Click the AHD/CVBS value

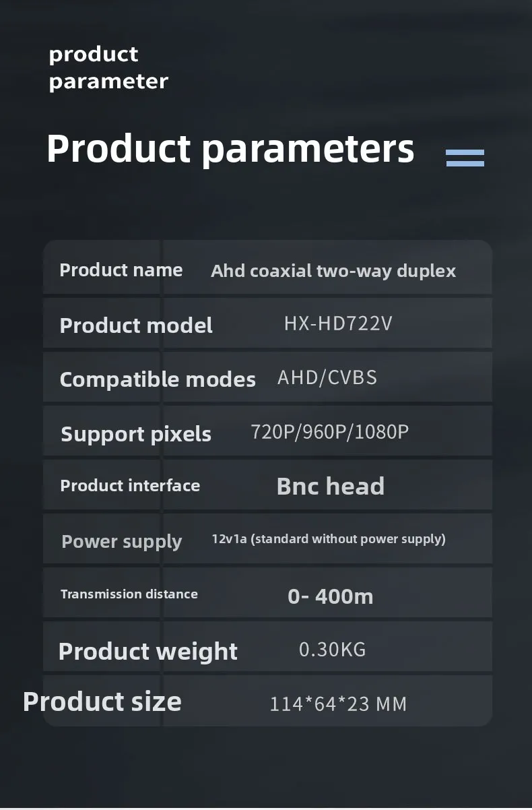click(327, 377)
